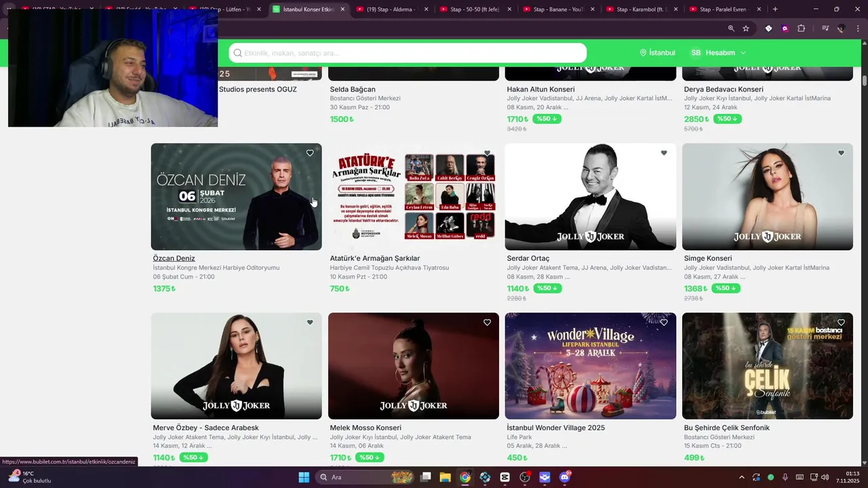Open Simge Konseri title link
Viewport: 868px width, 488px height.
(x=708, y=258)
